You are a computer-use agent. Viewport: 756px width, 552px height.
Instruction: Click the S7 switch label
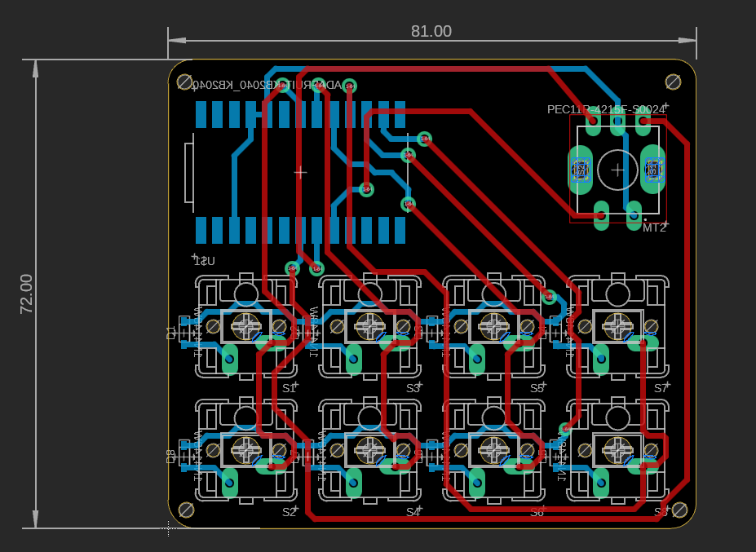pyautogui.click(x=661, y=388)
